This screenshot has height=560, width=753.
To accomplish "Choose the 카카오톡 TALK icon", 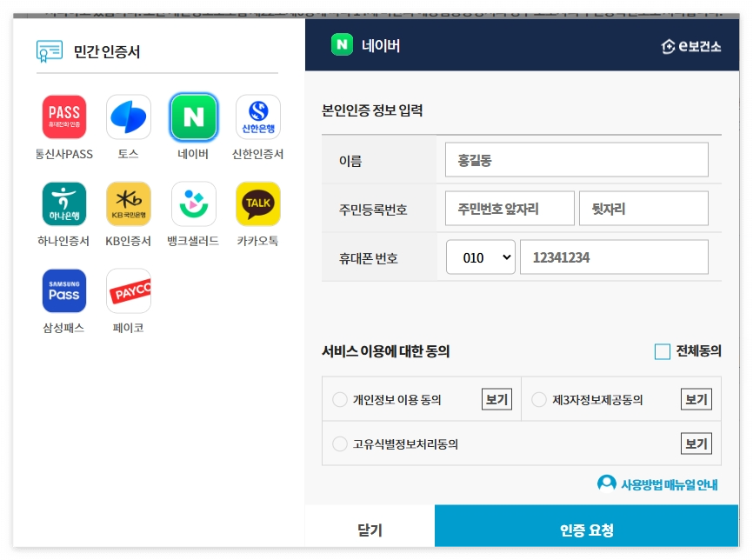I will coord(258,203).
